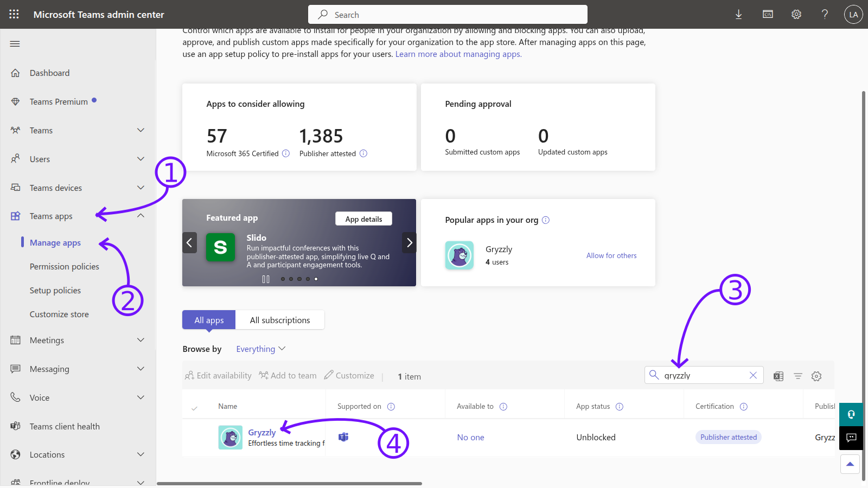Screen dimensions: 868x488
Task: Open Cloud Shell icon in header
Action: tap(768, 15)
